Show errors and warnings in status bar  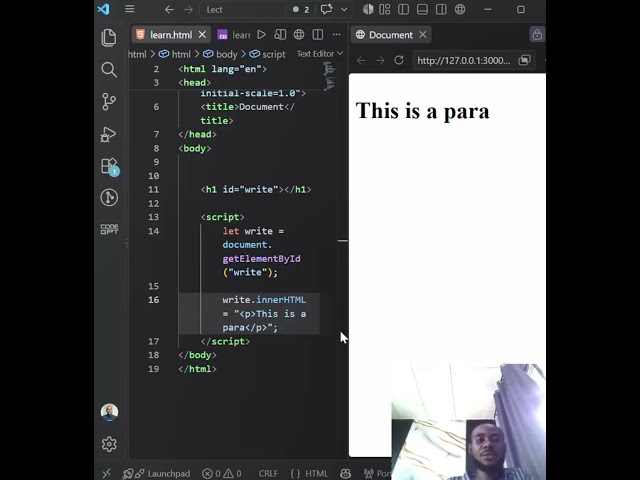tap(222, 473)
